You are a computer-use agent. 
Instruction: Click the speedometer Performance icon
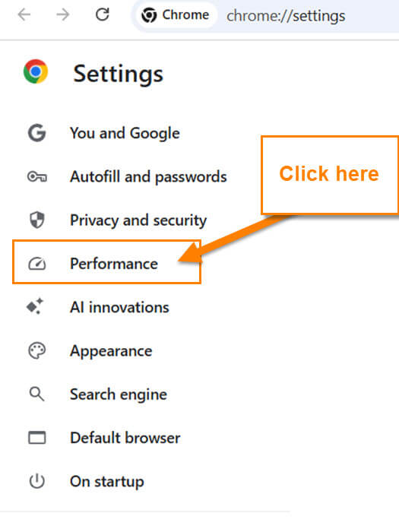click(x=36, y=264)
